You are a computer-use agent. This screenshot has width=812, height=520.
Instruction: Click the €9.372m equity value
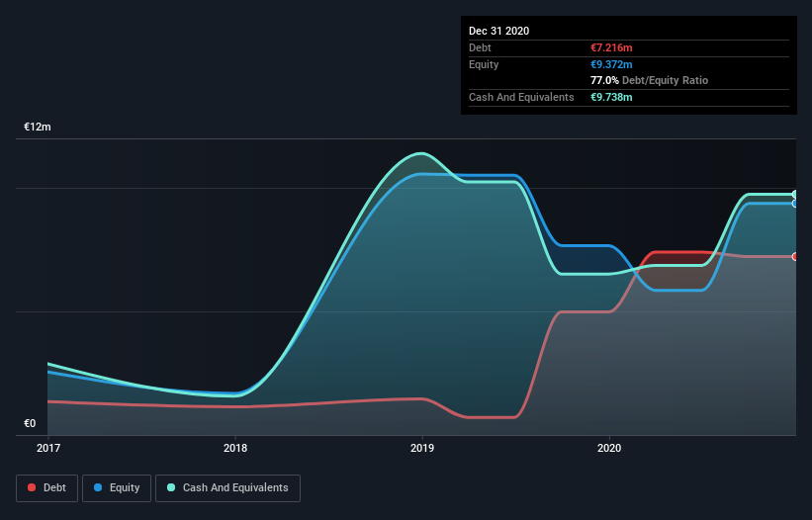click(x=611, y=64)
